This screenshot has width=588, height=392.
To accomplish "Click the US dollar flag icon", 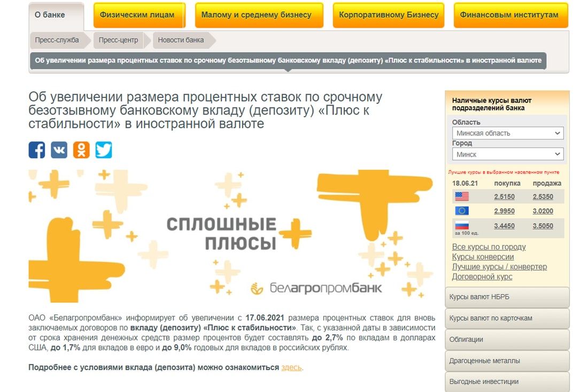I will (x=462, y=196).
